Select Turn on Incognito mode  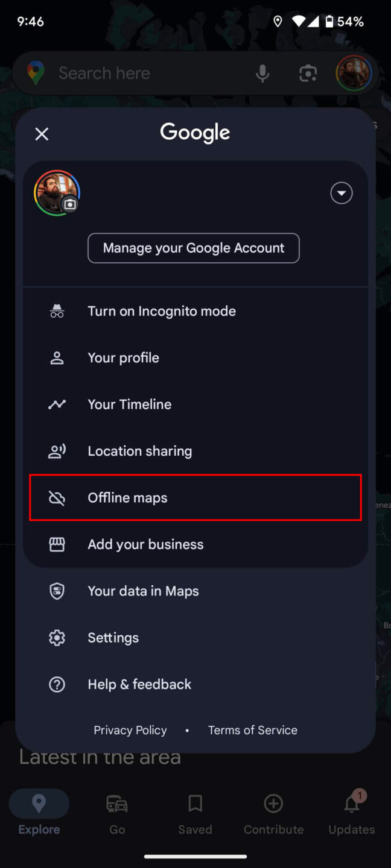162,311
